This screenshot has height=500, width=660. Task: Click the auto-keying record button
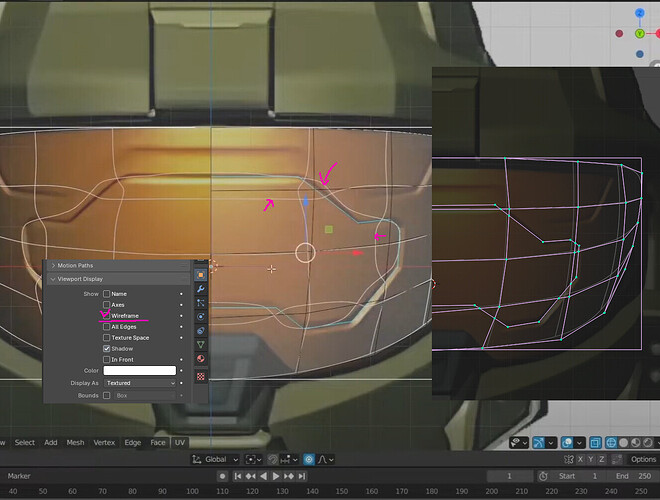click(x=223, y=476)
